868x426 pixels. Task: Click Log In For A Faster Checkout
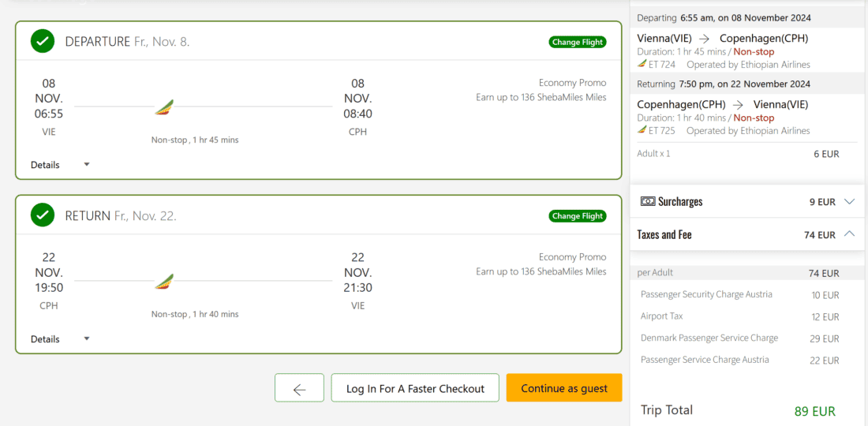point(415,388)
